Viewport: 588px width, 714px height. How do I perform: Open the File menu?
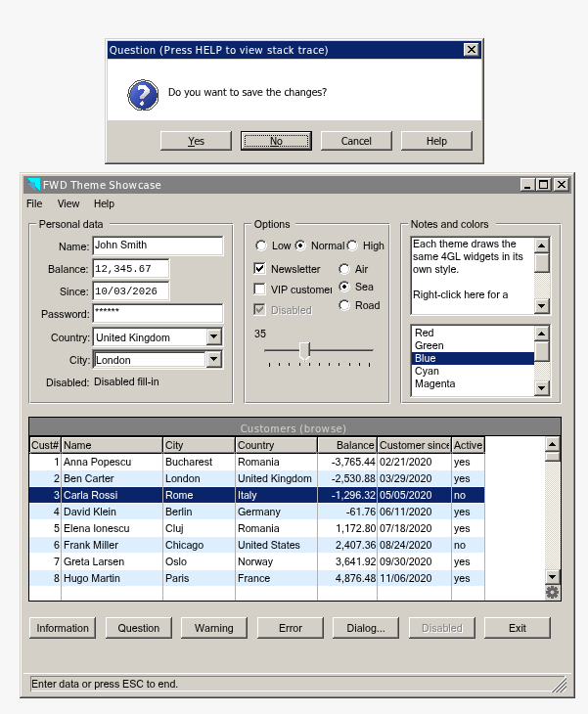click(x=34, y=203)
